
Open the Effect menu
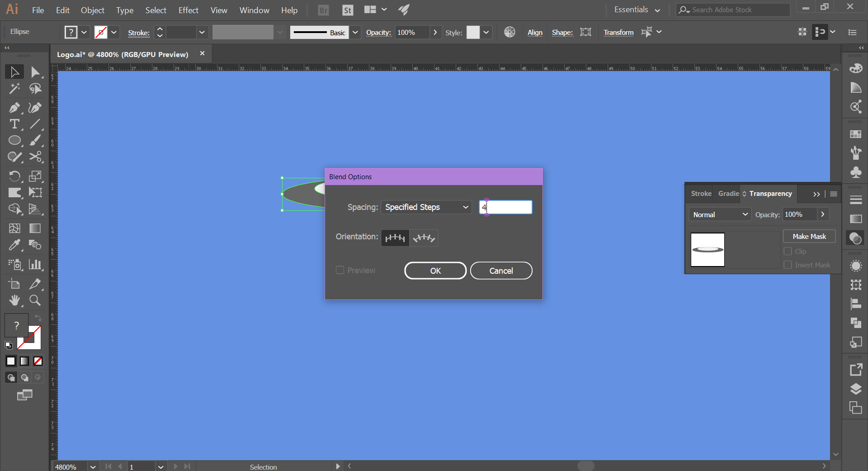click(x=189, y=10)
